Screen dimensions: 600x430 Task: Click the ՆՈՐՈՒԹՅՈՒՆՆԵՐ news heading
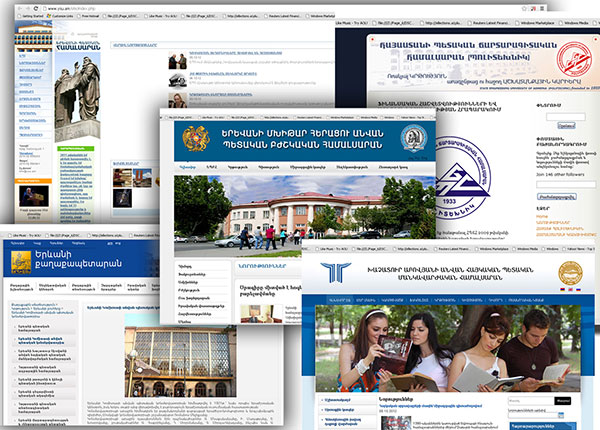pyautogui.click(x=262, y=265)
